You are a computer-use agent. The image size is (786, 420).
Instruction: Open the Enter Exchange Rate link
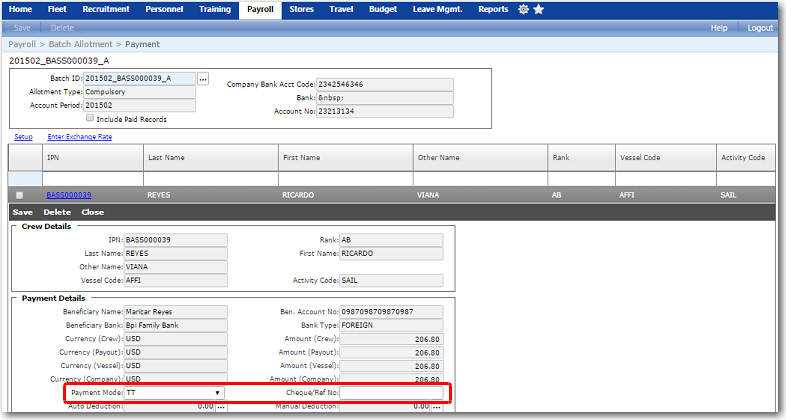tap(79, 136)
